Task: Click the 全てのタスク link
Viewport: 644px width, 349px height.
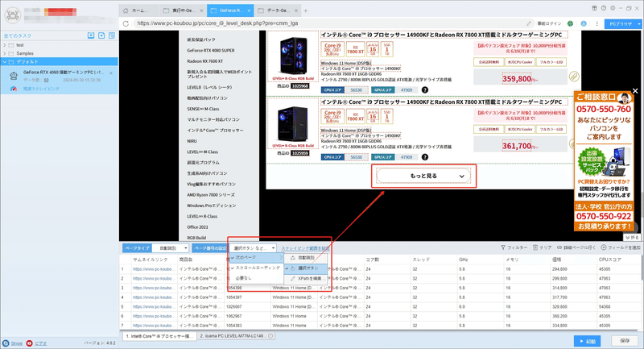Action: (18, 35)
